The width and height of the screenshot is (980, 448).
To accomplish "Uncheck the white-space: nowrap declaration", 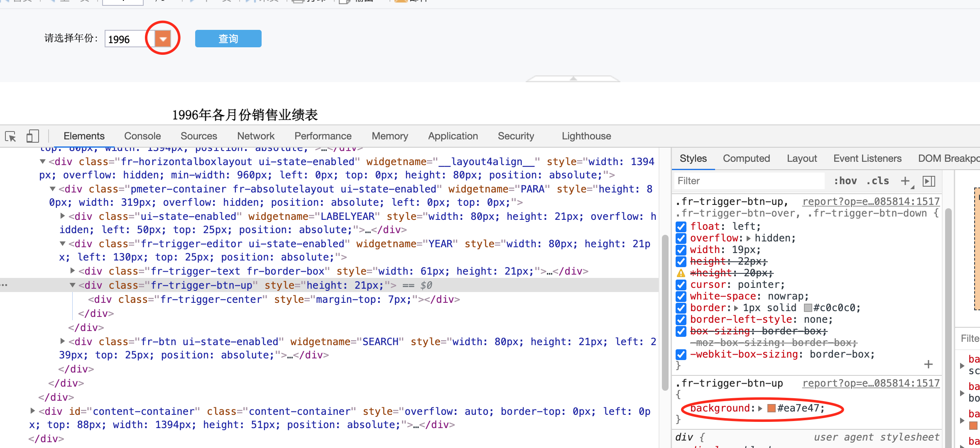I will [681, 297].
